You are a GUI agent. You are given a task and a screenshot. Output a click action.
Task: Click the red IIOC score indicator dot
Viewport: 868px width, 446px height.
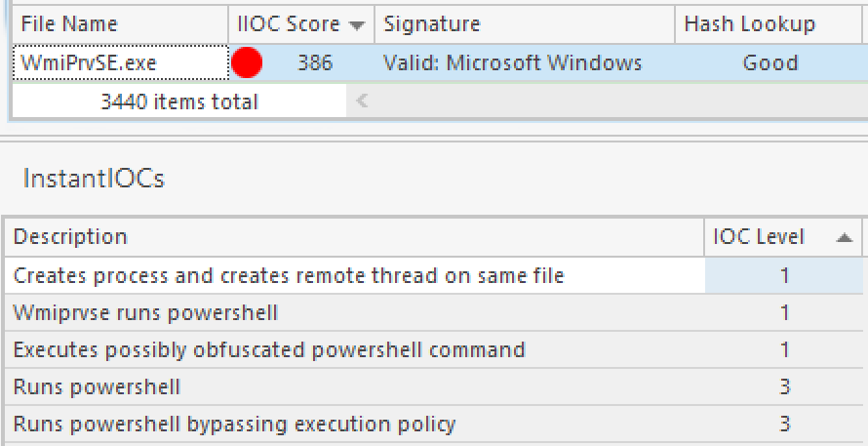point(248,63)
